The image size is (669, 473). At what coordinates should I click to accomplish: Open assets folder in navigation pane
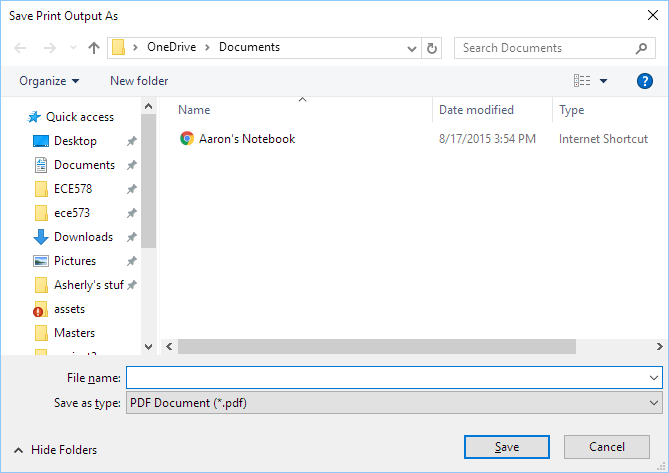pyautogui.click(x=70, y=309)
